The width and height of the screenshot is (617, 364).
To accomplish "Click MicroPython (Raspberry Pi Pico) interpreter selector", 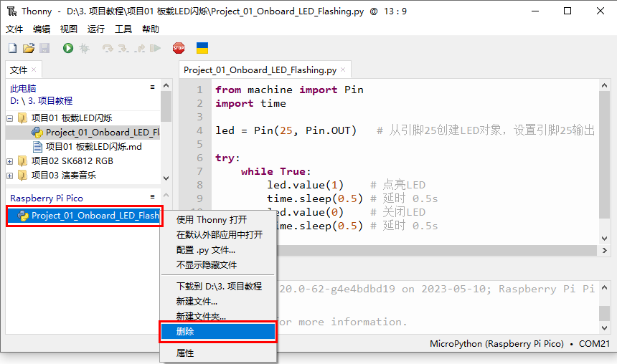I will [496, 344].
